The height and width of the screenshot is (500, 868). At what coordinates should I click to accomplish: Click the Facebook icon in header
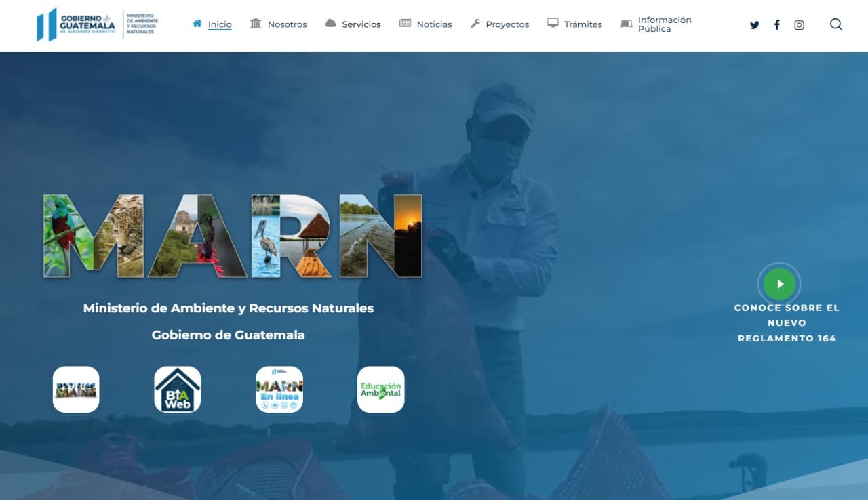pos(776,25)
